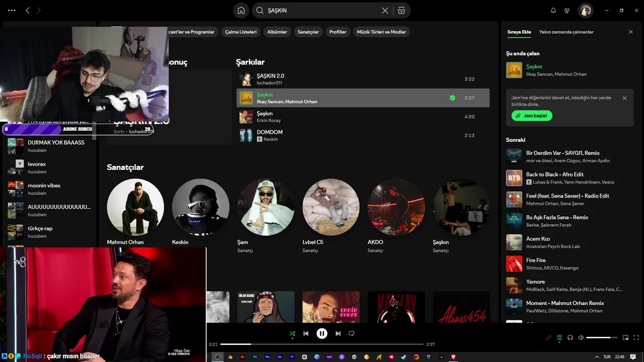Pause the currently playing song
Screen dimensions: 644x362
(322, 333)
